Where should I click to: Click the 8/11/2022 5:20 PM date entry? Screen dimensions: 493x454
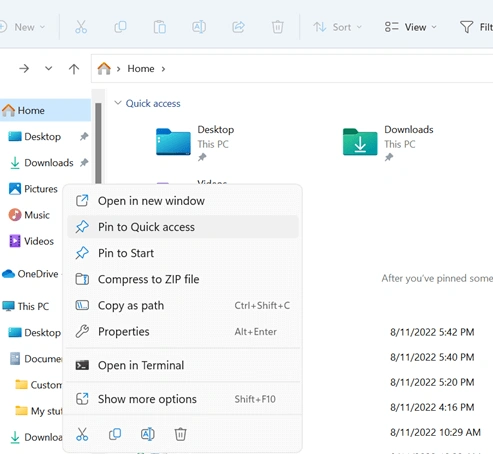click(x=432, y=382)
